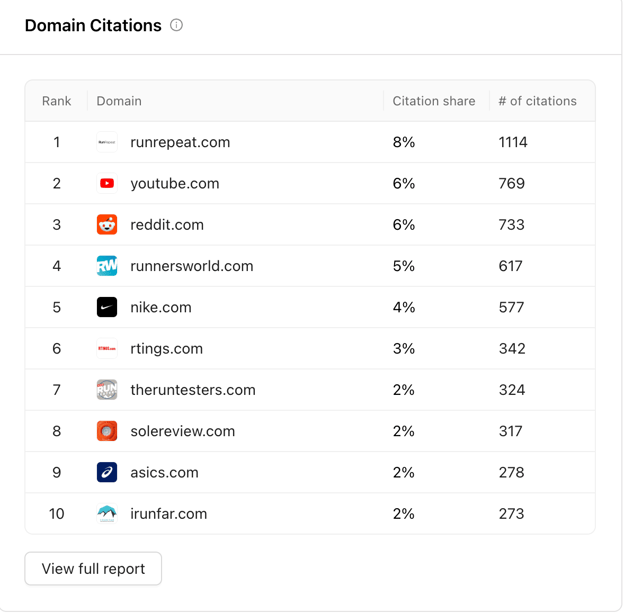Click the Rank column header

(x=57, y=101)
